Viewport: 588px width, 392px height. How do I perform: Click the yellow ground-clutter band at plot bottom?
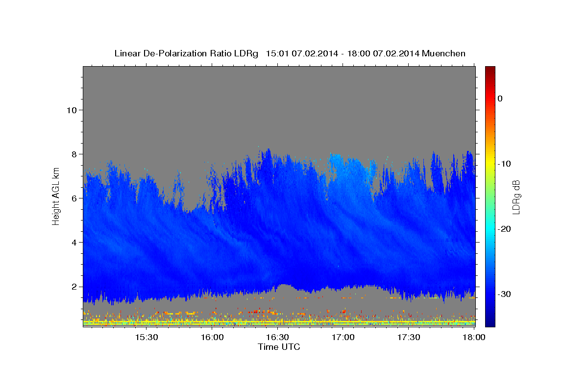tap(279, 322)
